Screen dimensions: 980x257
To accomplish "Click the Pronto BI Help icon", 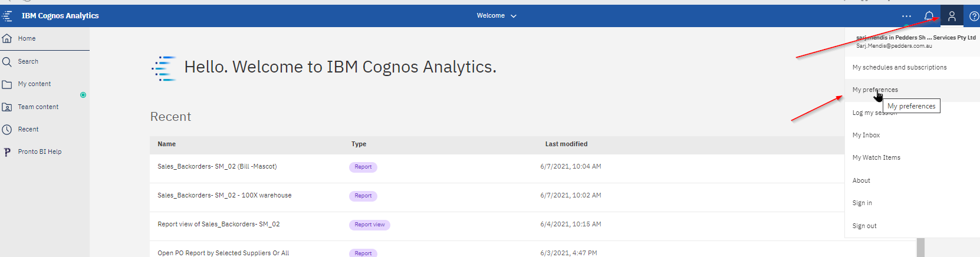I will pyautogui.click(x=7, y=152).
